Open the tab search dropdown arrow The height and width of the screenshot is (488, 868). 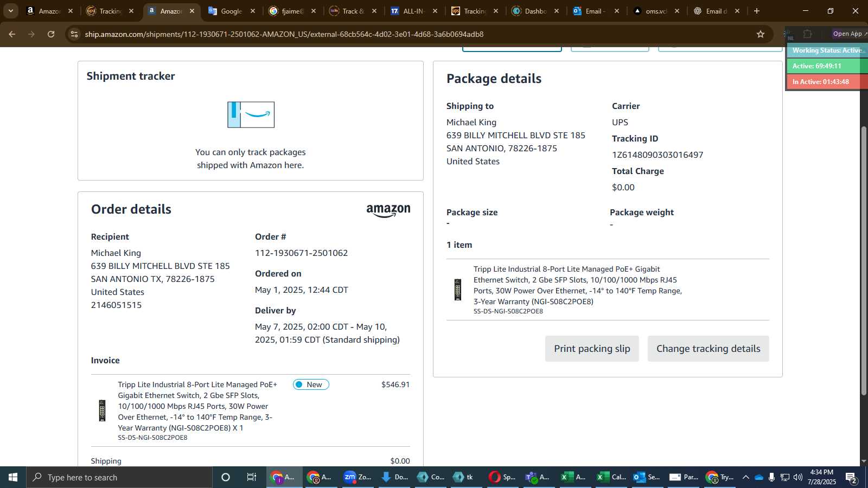pyautogui.click(x=10, y=11)
